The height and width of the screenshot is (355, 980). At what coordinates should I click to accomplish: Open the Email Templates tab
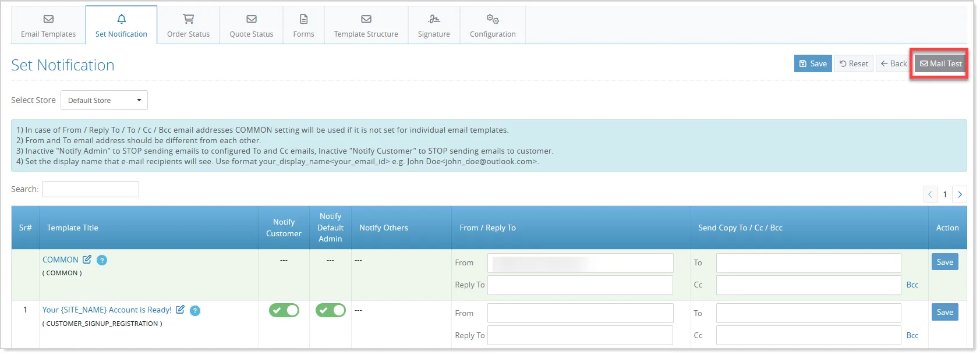(48, 26)
